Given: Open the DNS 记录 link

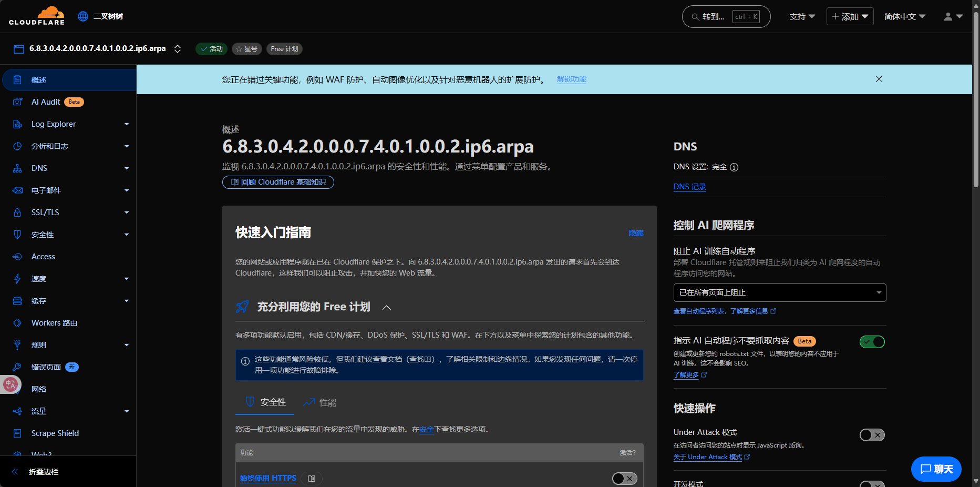Looking at the screenshot, I should (689, 187).
